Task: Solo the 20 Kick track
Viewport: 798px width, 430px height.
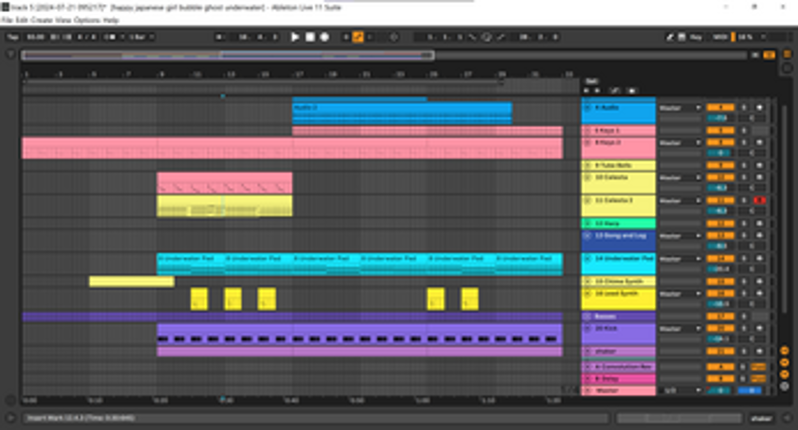Action: coord(744,328)
